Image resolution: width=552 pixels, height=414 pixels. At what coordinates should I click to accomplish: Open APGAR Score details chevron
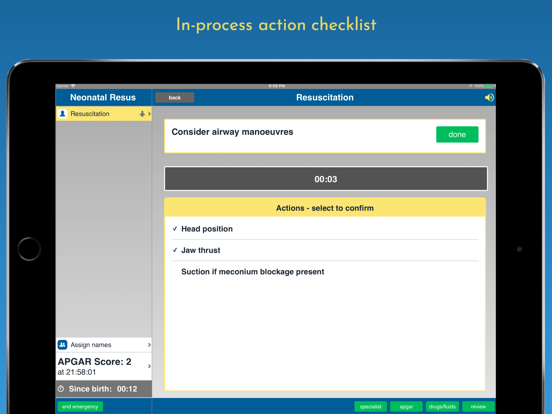[149, 366]
